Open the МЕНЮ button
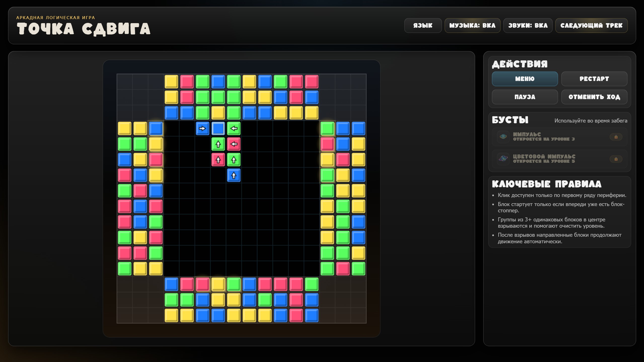This screenshot has width=644, height=362. 525,79
